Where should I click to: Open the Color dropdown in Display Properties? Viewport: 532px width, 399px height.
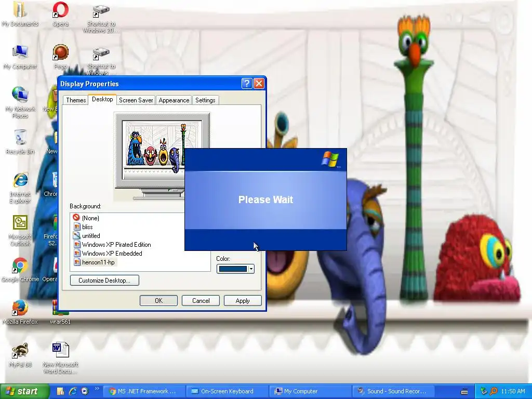point(251,269)
